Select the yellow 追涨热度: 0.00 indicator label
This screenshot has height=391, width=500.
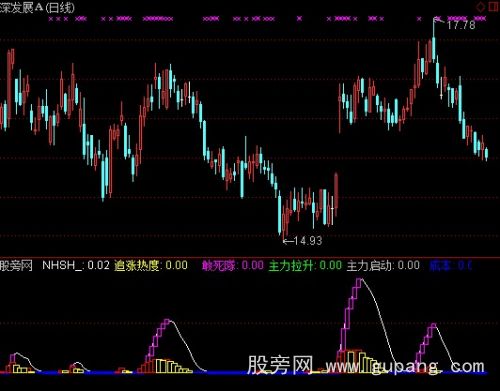click(151, 265)
